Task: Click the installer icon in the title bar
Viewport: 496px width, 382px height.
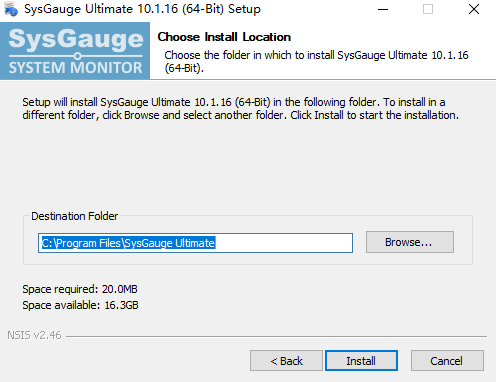Action: coord(11,9)
